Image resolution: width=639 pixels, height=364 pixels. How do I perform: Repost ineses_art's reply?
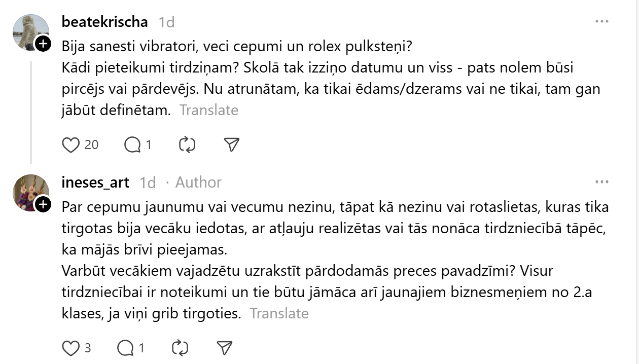(180, 348)
